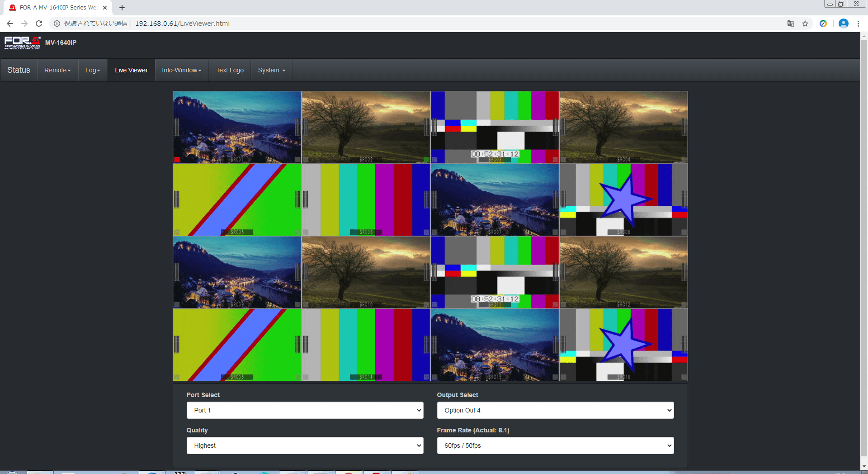Expand the Info-Window menu
Screen dimensions: 868x474
(182, 70)
